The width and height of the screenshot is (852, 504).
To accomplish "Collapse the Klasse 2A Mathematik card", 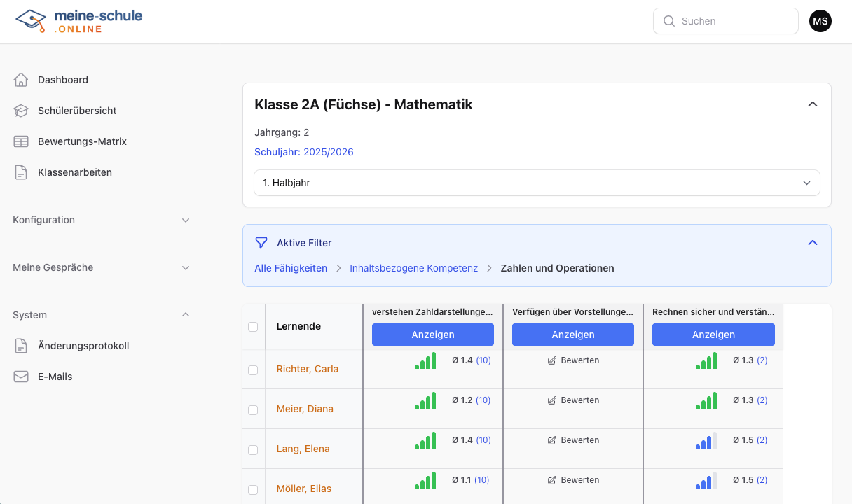I will pyautogui.click(x=812, y=104).
